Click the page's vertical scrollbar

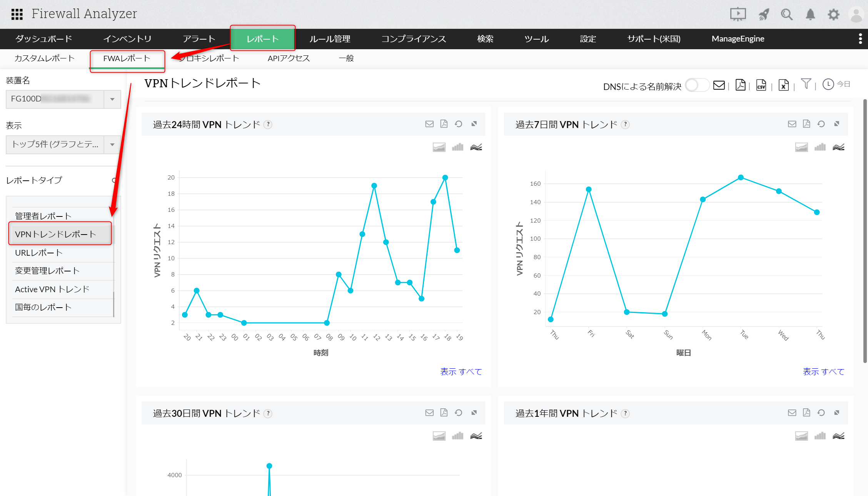point(865,231)
